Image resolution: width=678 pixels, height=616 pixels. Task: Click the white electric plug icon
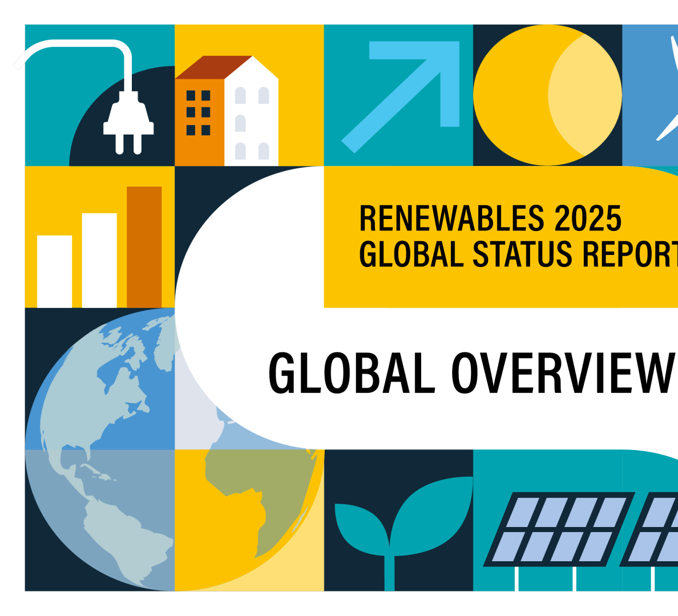[128, 123]
